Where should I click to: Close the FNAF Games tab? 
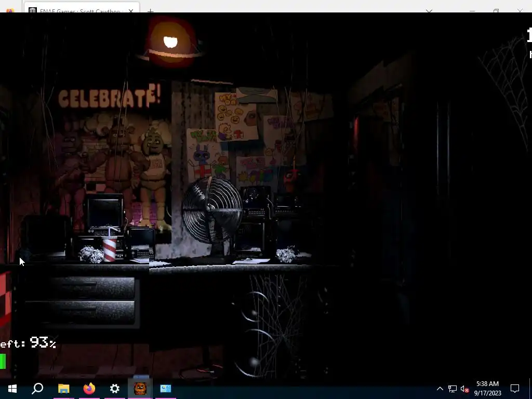(x=131, y=11)
